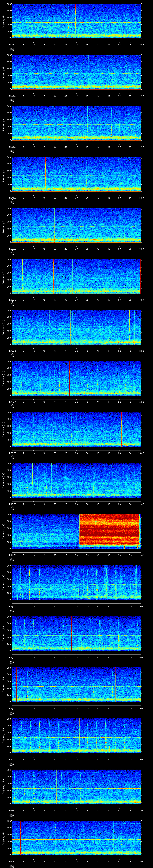Click the 30 tick under the 11:03:00 spectrogram
153x868 pixels.
(77, 146)
